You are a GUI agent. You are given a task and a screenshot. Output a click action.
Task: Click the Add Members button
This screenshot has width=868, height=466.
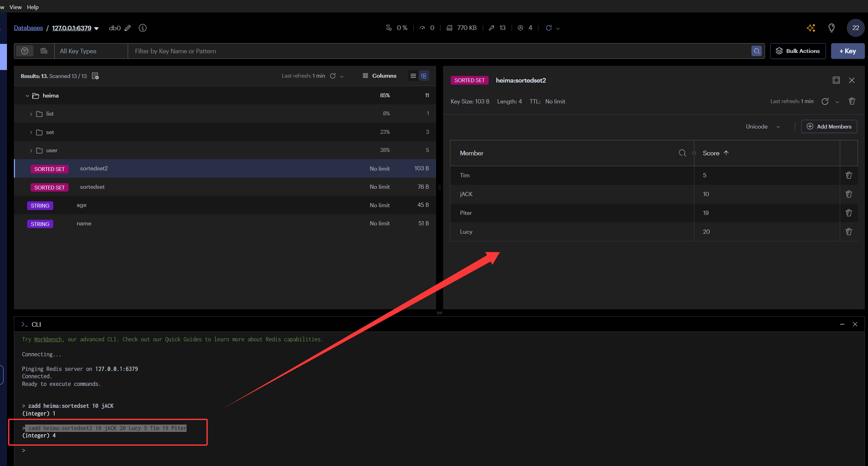[x=829, y=127]
